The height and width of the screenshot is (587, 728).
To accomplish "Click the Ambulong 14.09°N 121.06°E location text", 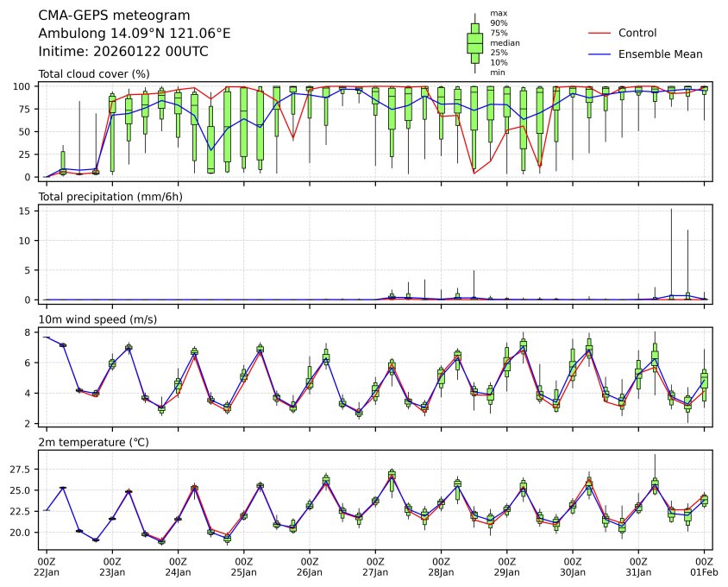I will point(135,33).
